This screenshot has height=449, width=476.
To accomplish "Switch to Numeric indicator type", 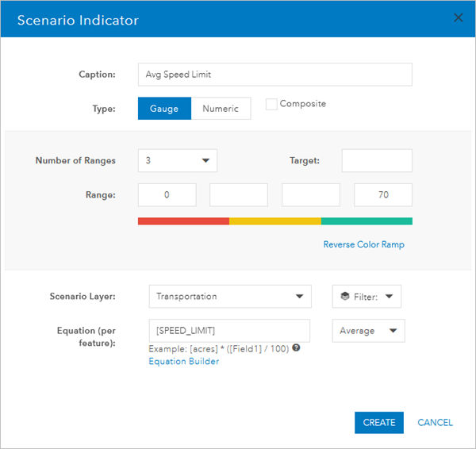I will (221, 109).
